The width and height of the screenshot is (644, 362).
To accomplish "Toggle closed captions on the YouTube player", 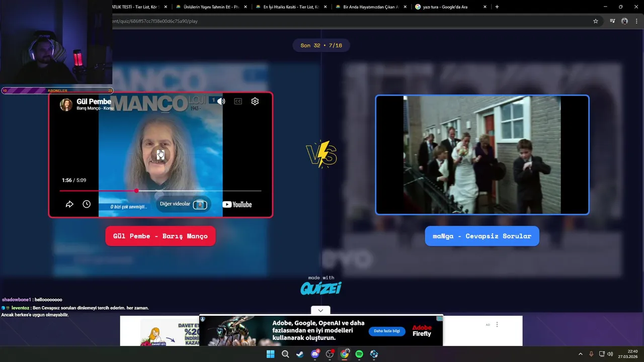I will click(x=238, y=101).
